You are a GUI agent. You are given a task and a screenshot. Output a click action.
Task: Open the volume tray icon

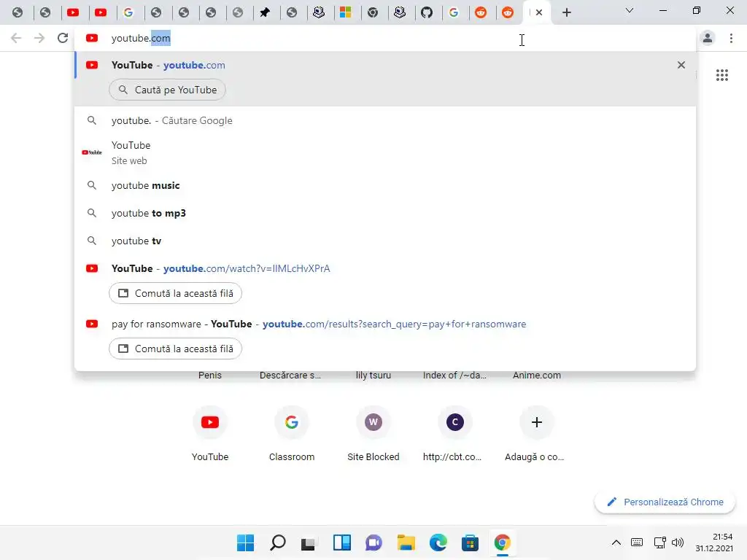point(678,542)
